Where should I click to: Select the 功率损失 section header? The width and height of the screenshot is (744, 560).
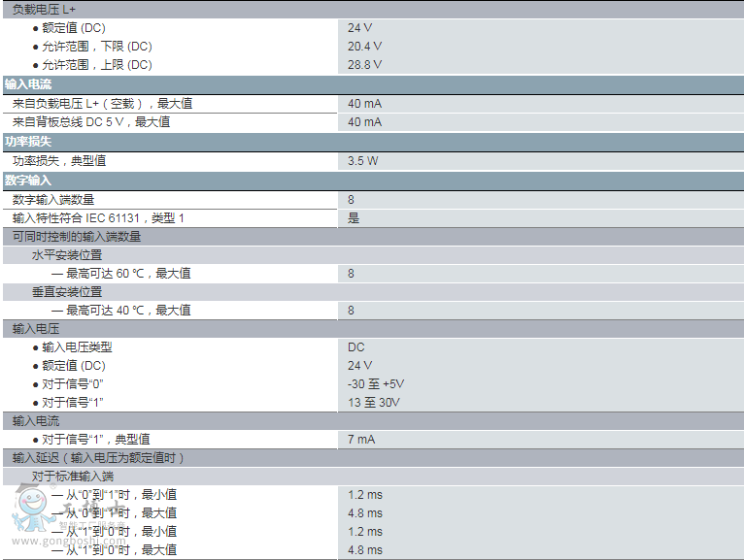point(28,142)
